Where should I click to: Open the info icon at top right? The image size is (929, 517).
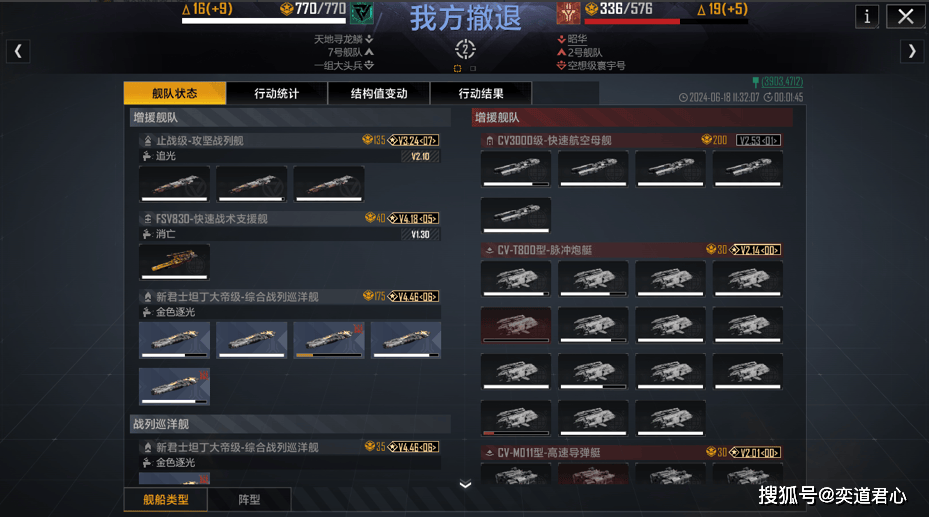tap(867, 17)
